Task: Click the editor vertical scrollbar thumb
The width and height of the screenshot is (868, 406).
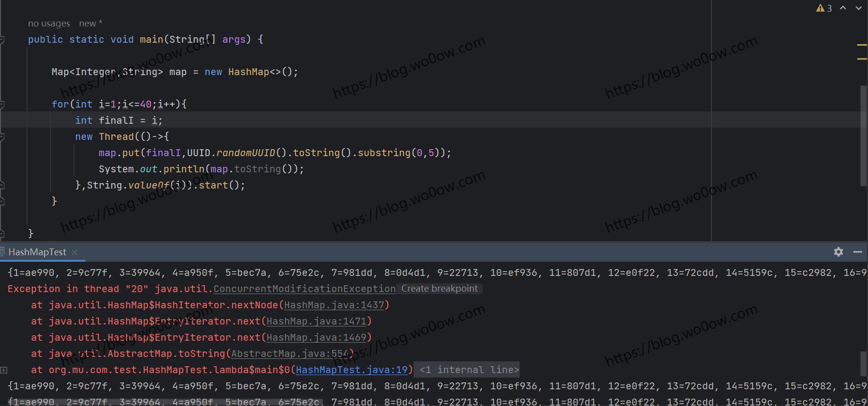Action: 863,135
